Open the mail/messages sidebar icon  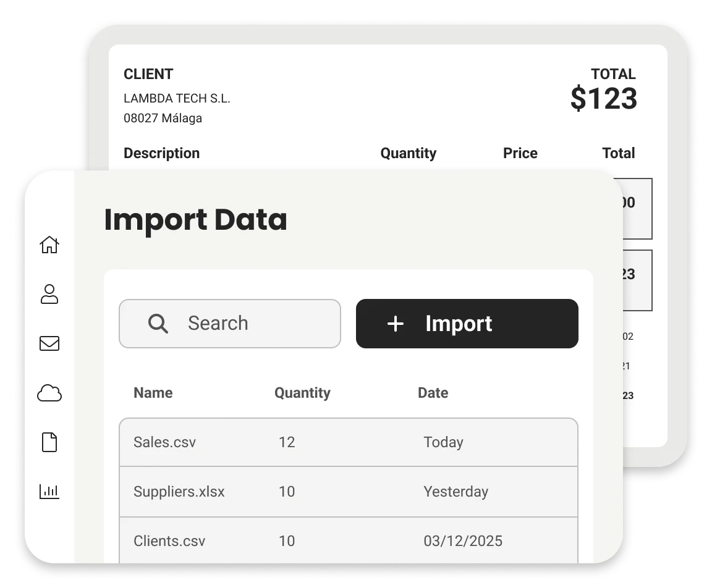tap(49, 344)
